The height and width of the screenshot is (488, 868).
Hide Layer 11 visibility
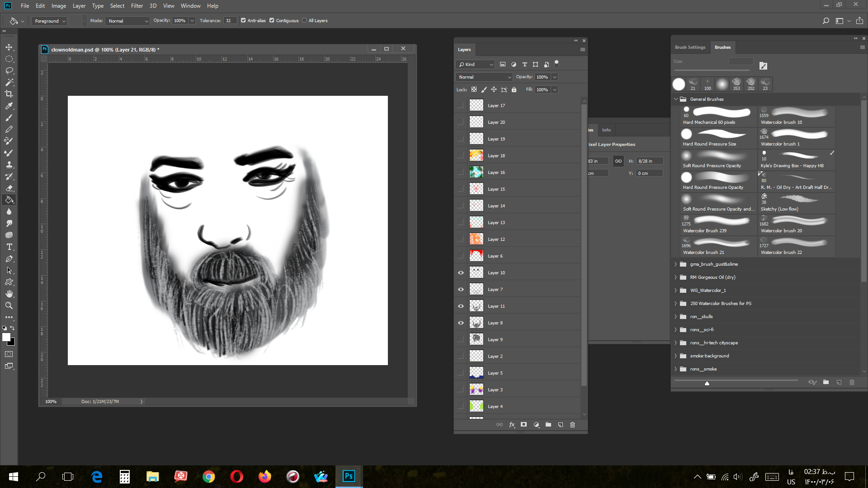[x=461, y=306]
